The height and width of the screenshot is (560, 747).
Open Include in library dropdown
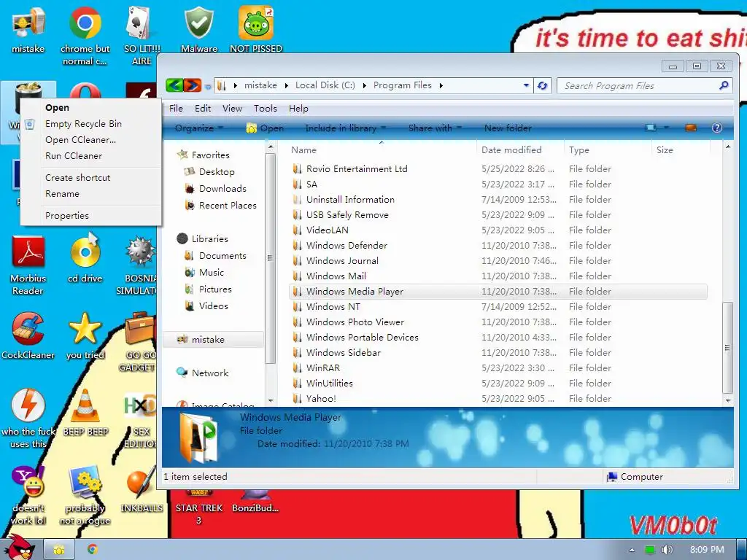[345, 128]
